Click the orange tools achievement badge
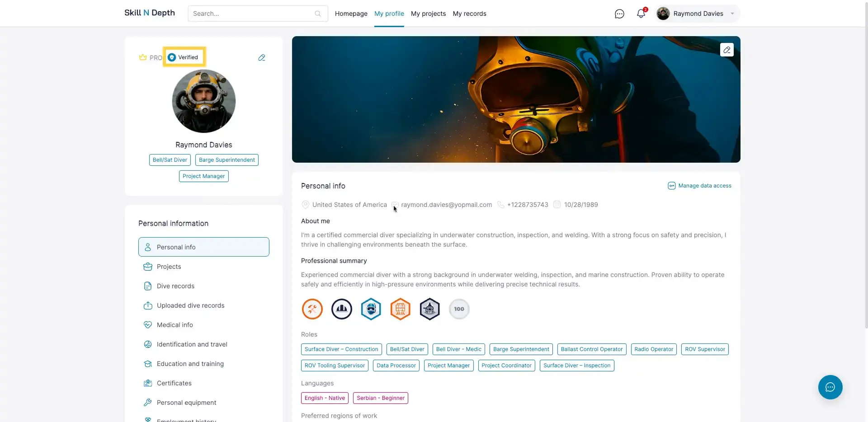Screen dimensions: 868x422 (x=312, y=309)
